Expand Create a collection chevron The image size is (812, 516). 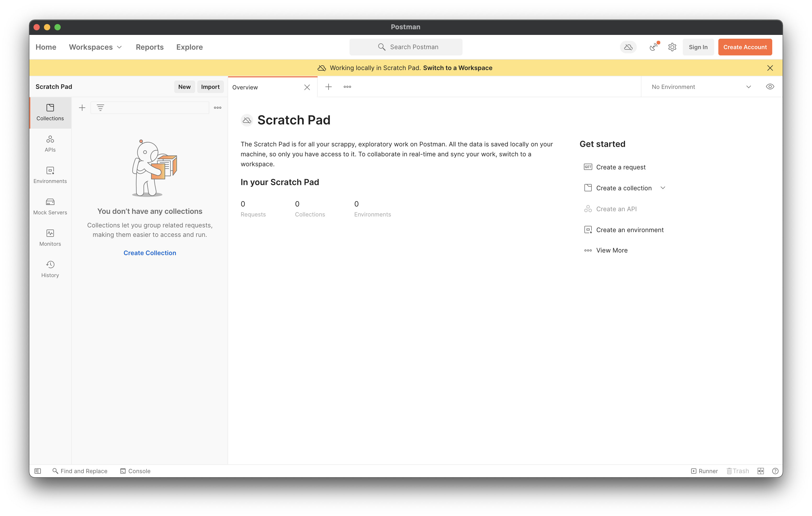coord(663,188)
